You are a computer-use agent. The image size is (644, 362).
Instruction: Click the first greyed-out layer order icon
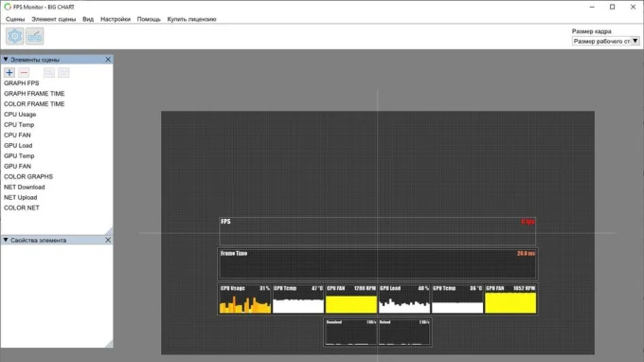click(49, 73)
